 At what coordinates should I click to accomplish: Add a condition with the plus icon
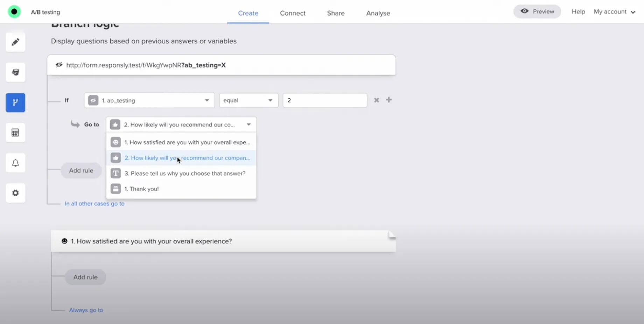(389, 100)
